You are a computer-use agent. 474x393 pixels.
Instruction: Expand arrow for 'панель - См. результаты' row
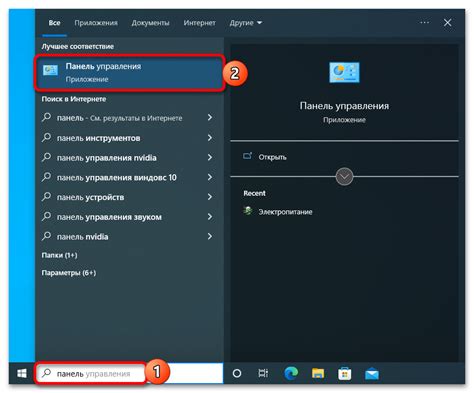pos(210,117)
